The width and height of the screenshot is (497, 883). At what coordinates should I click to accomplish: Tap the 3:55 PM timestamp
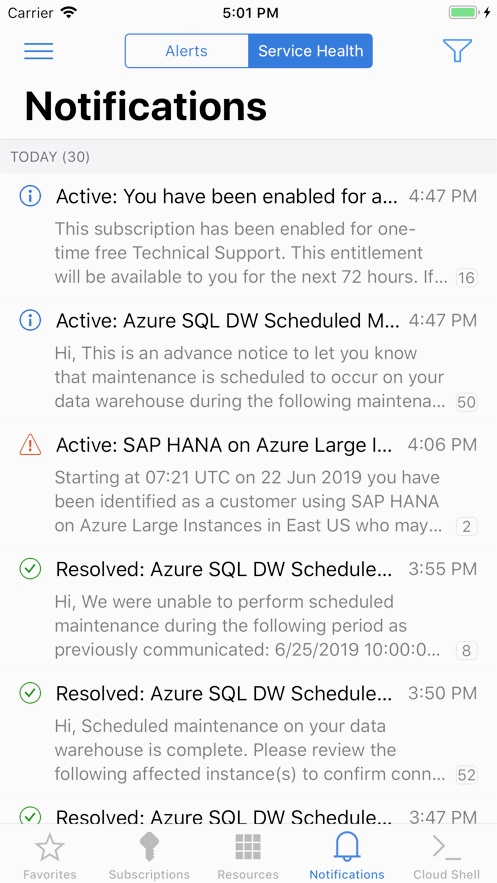click(443, 569)
